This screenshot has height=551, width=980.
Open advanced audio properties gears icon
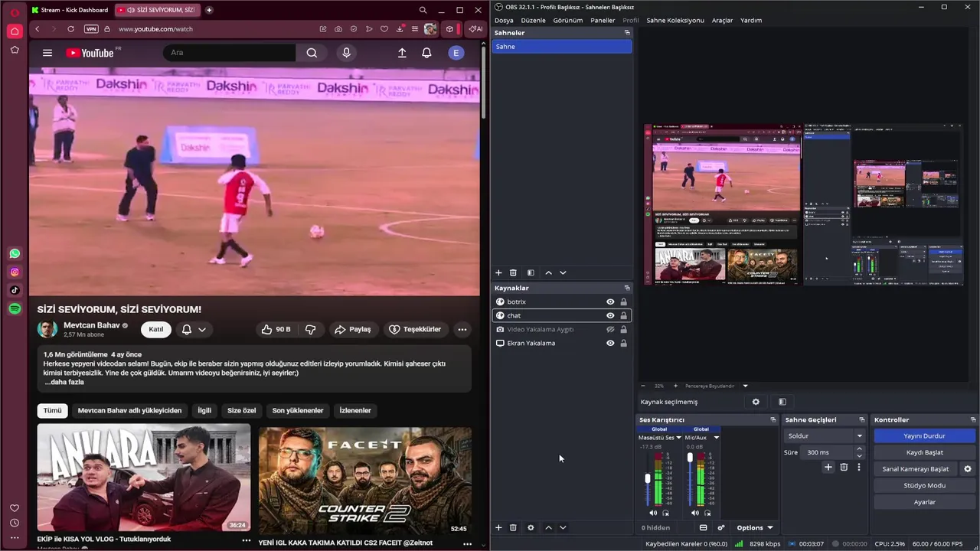(x=721, y=527)
